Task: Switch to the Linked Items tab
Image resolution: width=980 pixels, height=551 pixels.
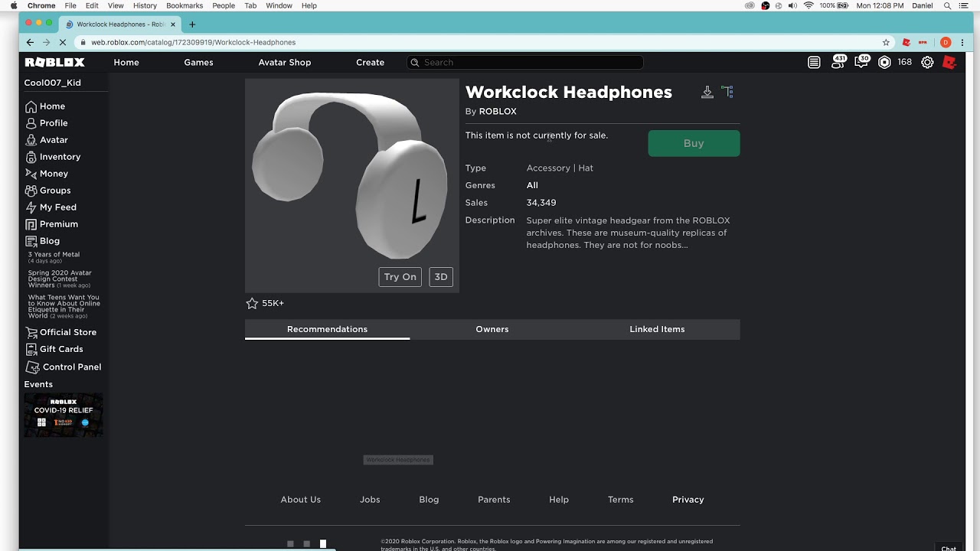Action: 657,329
